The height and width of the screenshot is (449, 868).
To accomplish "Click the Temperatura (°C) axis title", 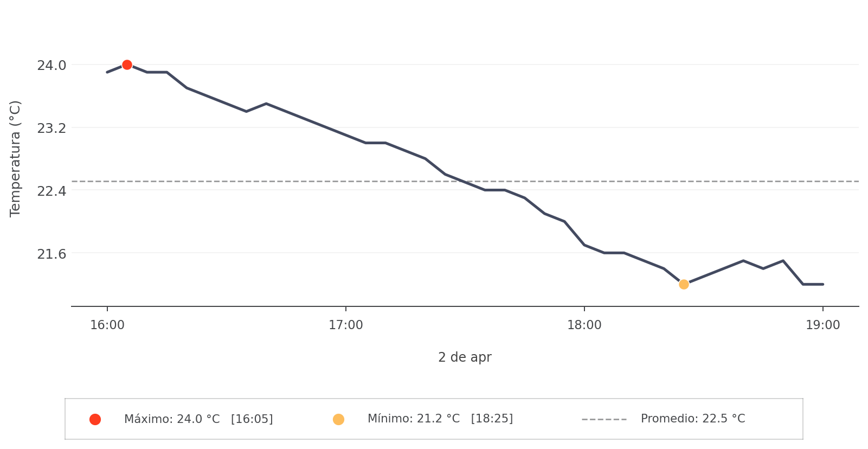I will [x=15, y=158].
